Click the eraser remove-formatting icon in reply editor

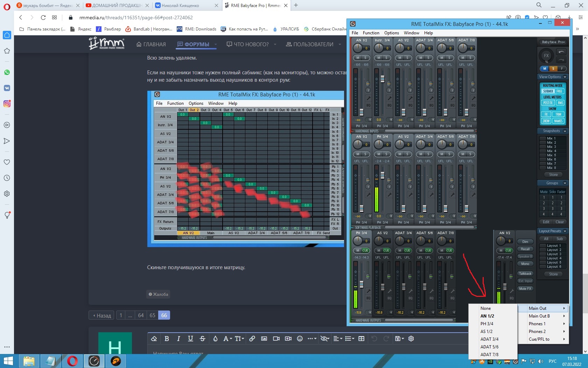pyautogui.click(x=154, y=339)
